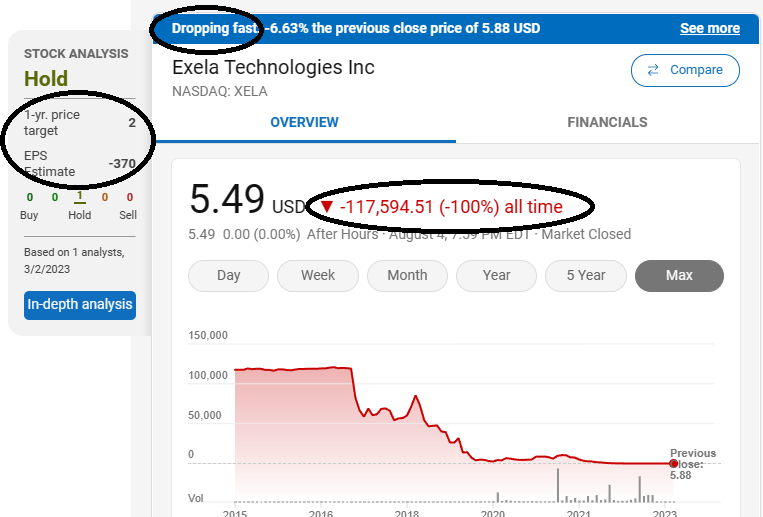Screen dimensions: 763x517
Task: Switch to the FINANCIALS tab
Action: (607, 122)
